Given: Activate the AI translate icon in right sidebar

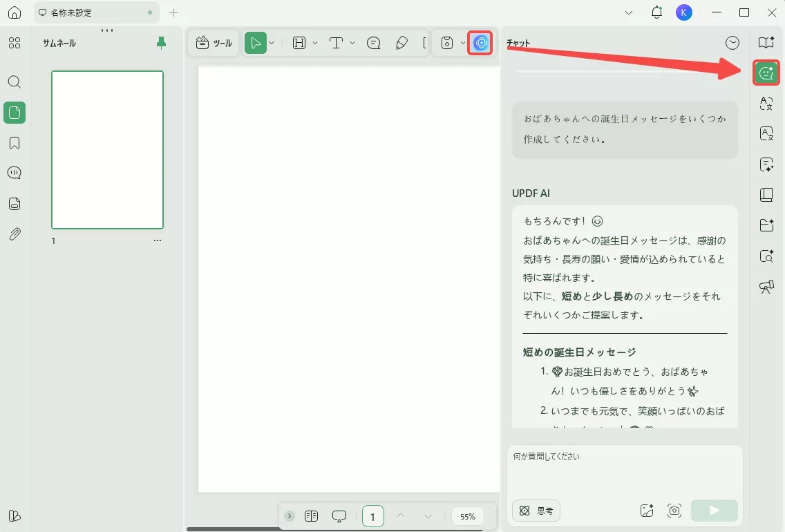Looking at the screenshot, I should (x=766, y=103).
